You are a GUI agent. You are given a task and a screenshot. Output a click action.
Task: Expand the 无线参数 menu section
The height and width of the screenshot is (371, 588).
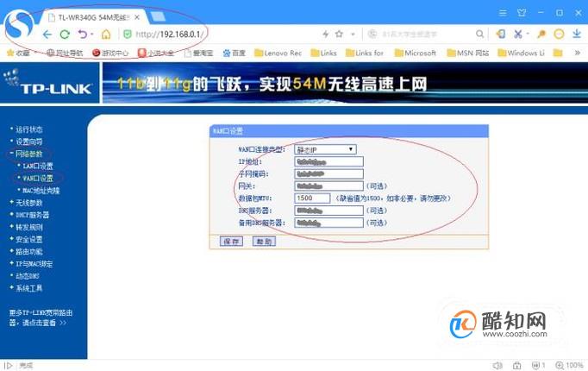click(x=28, y=203)
